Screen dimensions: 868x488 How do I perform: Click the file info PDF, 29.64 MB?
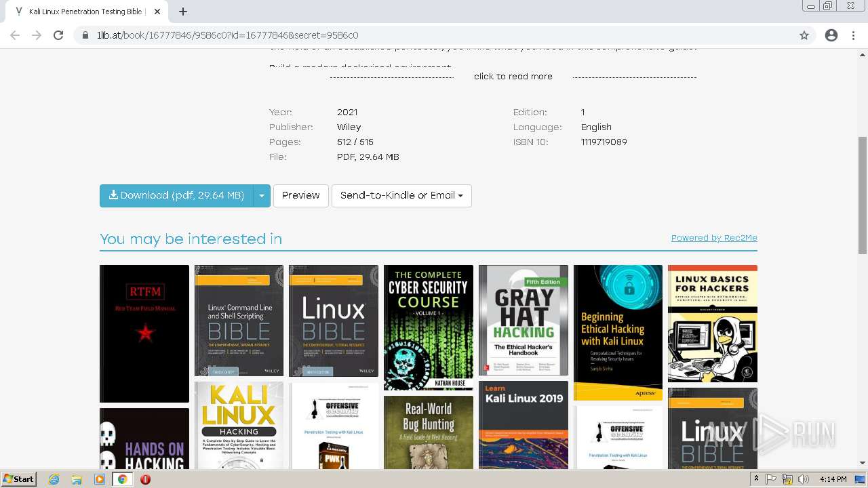coord(368,157)
